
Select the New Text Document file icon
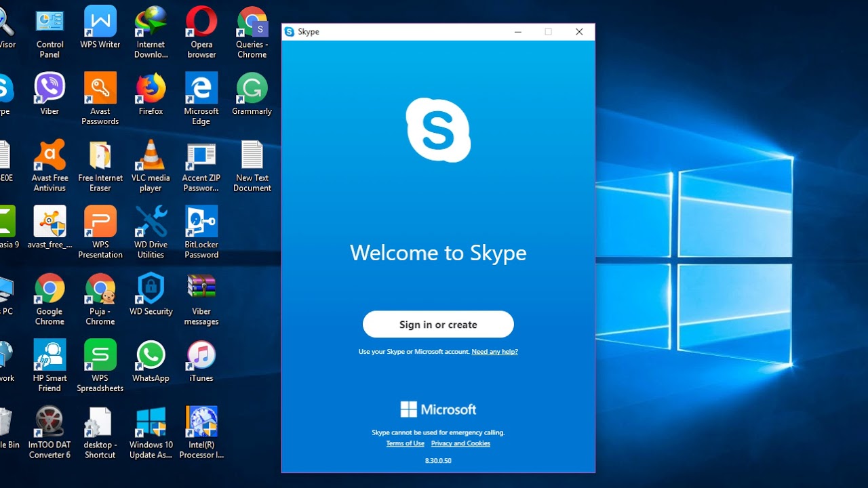click(252, 166)
